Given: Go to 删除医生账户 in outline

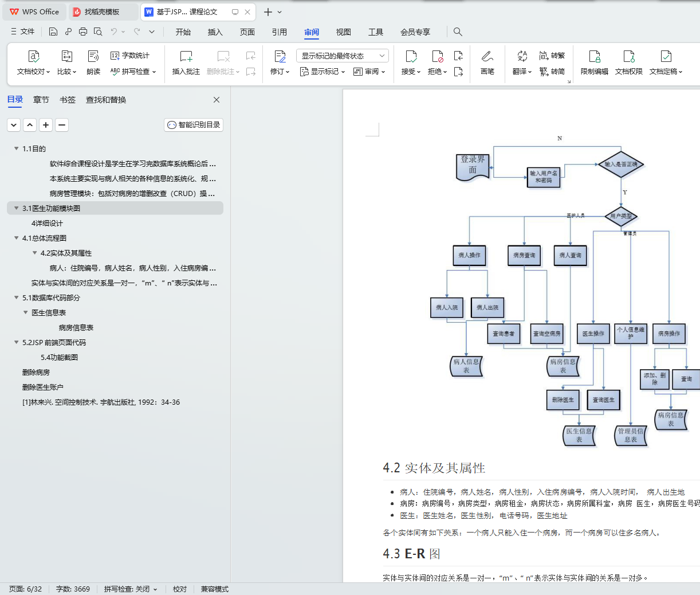Looking at the screenshot, I should [x=43, y=387].
